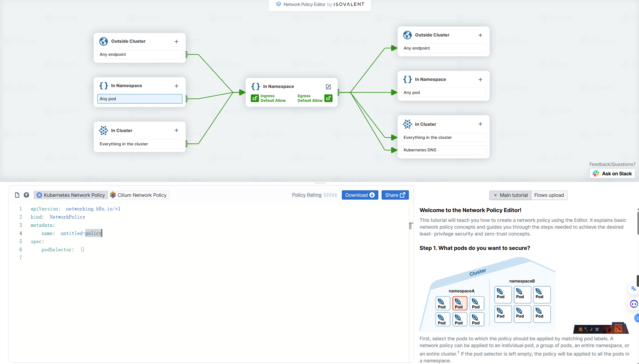Toggle new file icon in editor toolbar
This screenshot has width=639, height=364.
tap(17, 195)
